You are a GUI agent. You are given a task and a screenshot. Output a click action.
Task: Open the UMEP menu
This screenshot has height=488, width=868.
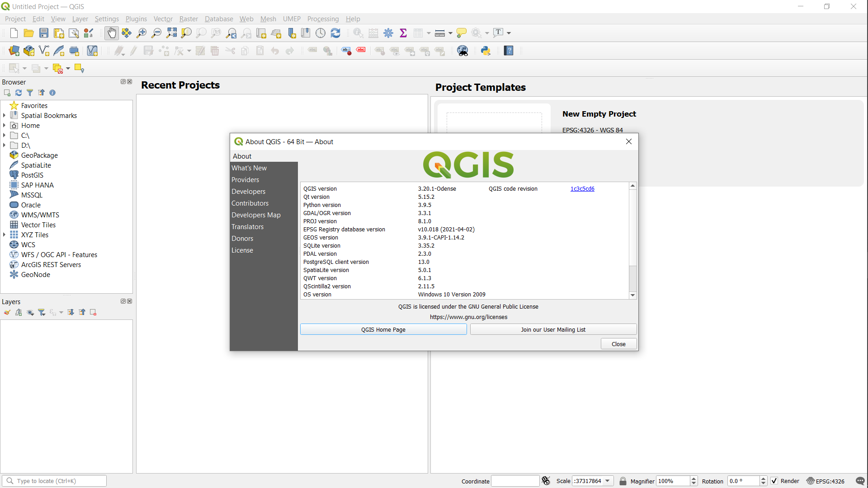[x=292, y=19]
